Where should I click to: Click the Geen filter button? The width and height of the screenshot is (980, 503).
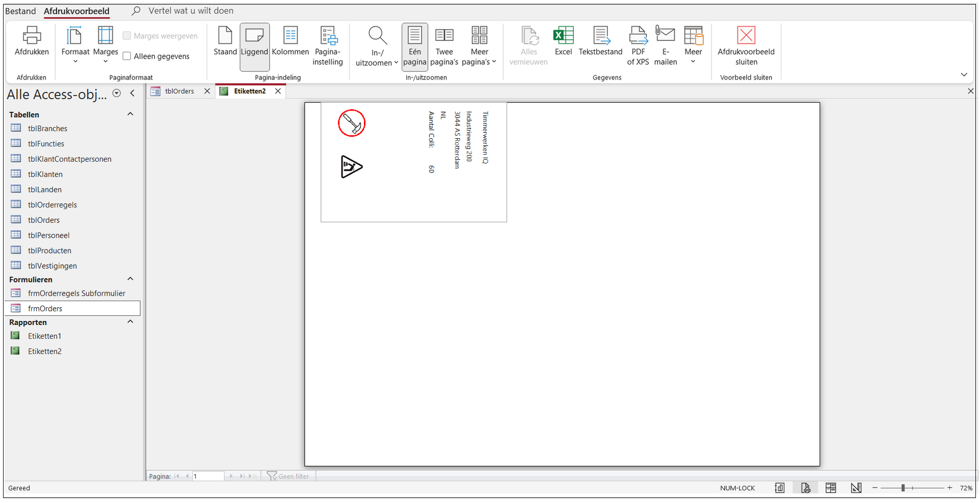(288, 476)
